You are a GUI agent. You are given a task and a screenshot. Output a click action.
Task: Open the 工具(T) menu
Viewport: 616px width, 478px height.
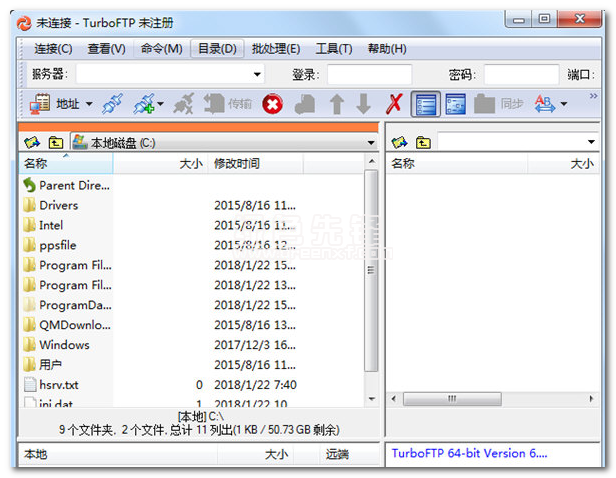(x=334, y=49)
